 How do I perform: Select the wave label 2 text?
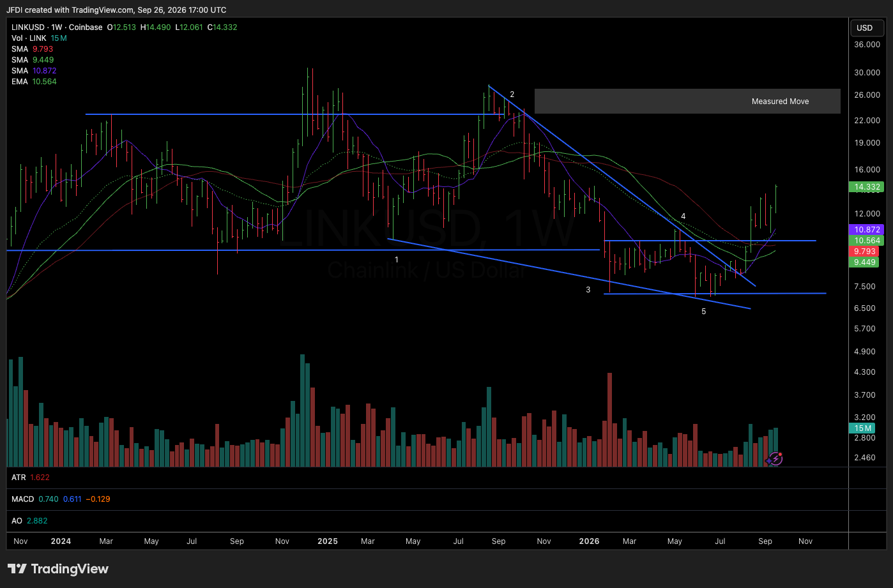[x=512, y=94]
